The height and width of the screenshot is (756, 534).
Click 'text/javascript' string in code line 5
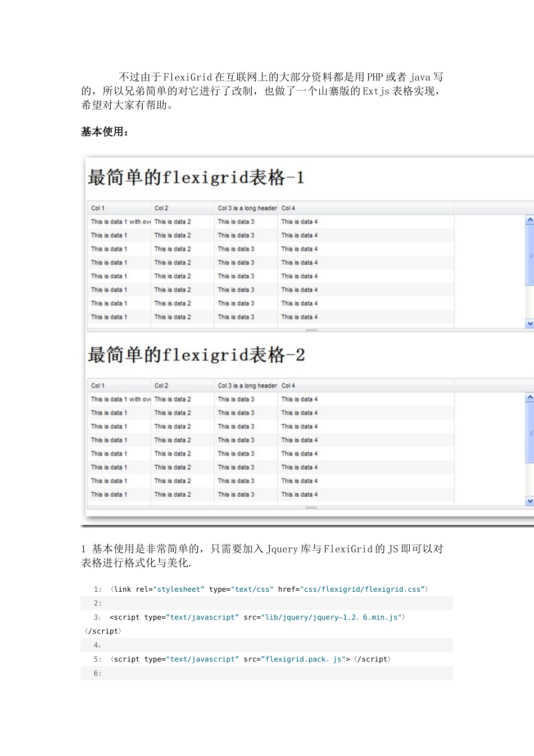(202, 659)
